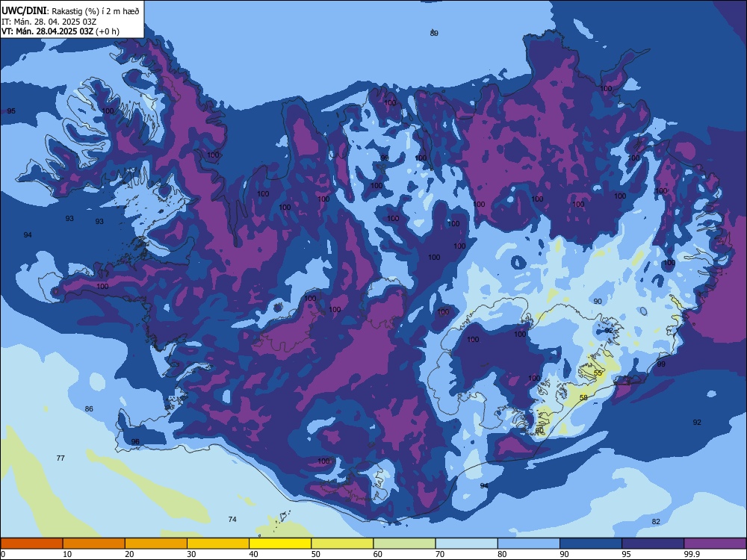This screenshot has width=747, height=560.
Task: Click the value 77 over the southwestern sea
Action: [x=61, y=458]
